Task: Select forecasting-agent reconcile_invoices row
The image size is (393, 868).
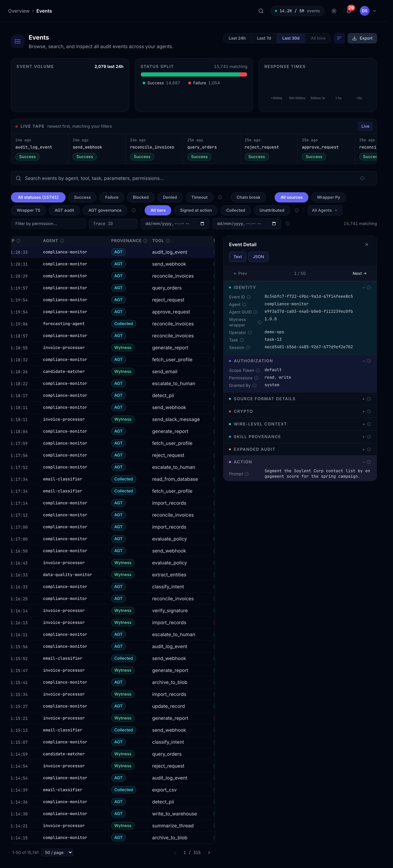Action: pyautogui.click(x=113, y=324)
